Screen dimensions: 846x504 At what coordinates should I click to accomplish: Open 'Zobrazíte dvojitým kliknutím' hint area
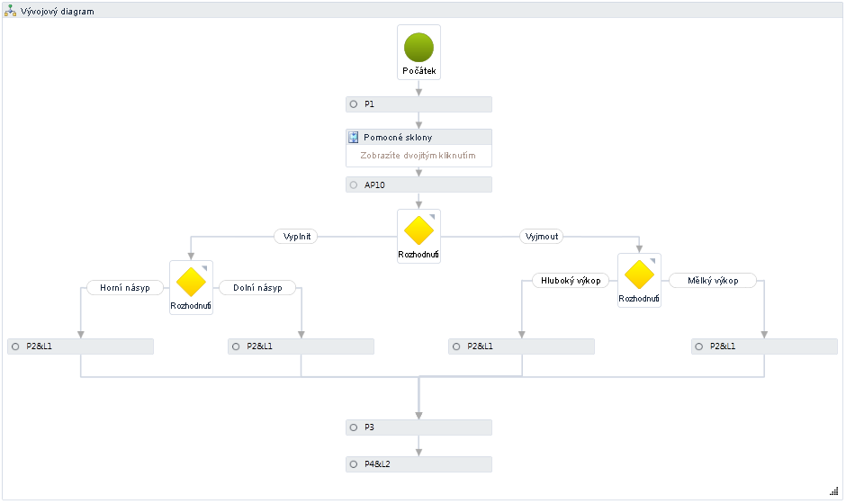pos(418,156)
